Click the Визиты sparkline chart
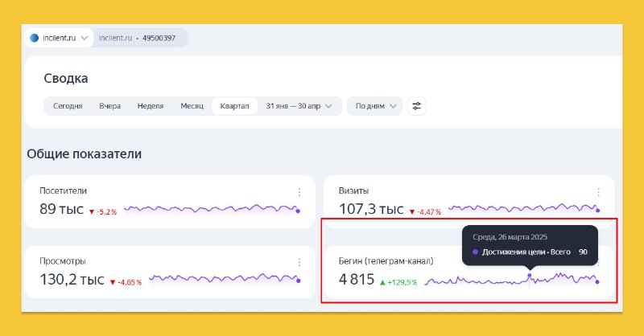Image resolution: width=644 pixels, height=336 pixels. (524, 208)
